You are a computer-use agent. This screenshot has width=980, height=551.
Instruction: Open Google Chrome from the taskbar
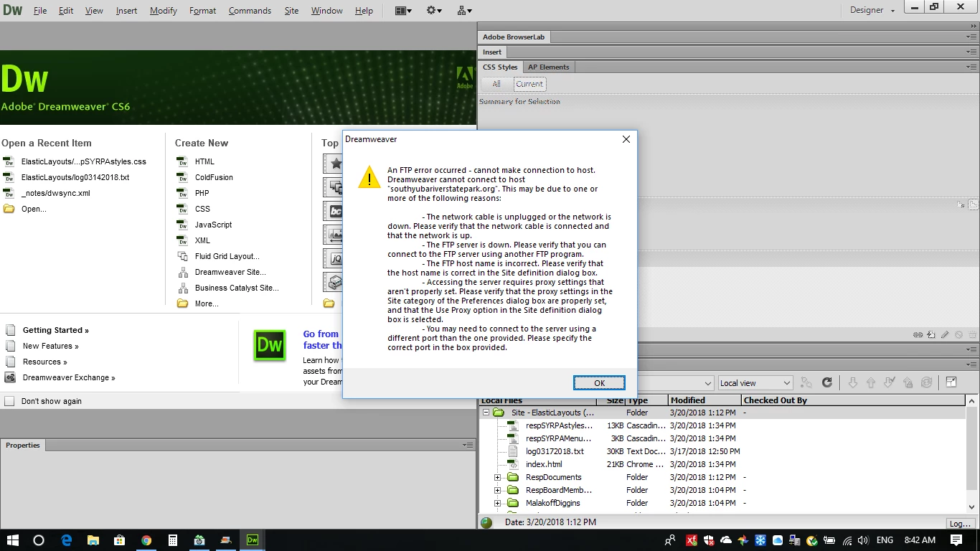pos(146,540)
